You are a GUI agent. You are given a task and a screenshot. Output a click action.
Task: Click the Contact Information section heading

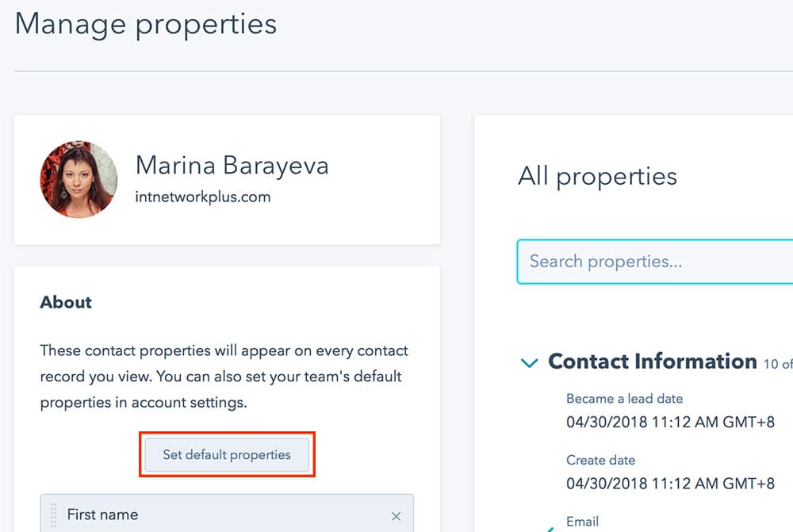click(652, 362)
